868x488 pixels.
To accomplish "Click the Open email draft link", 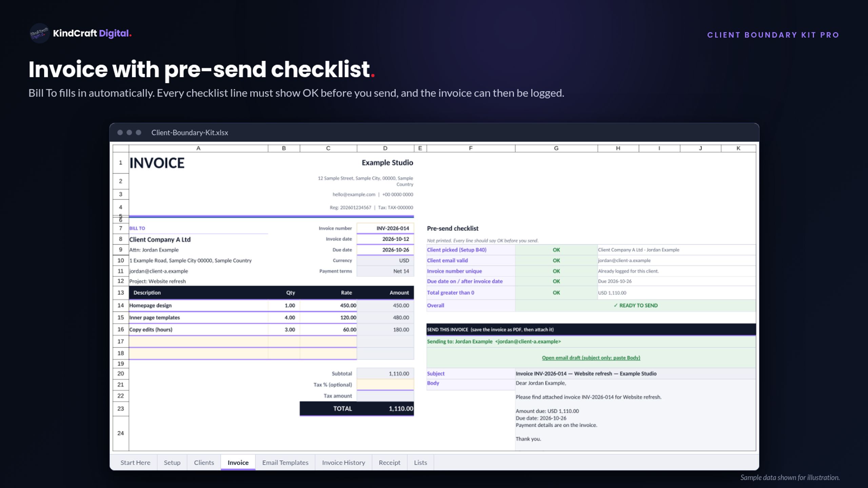I will pyautogui.click(x=591, y=358).
